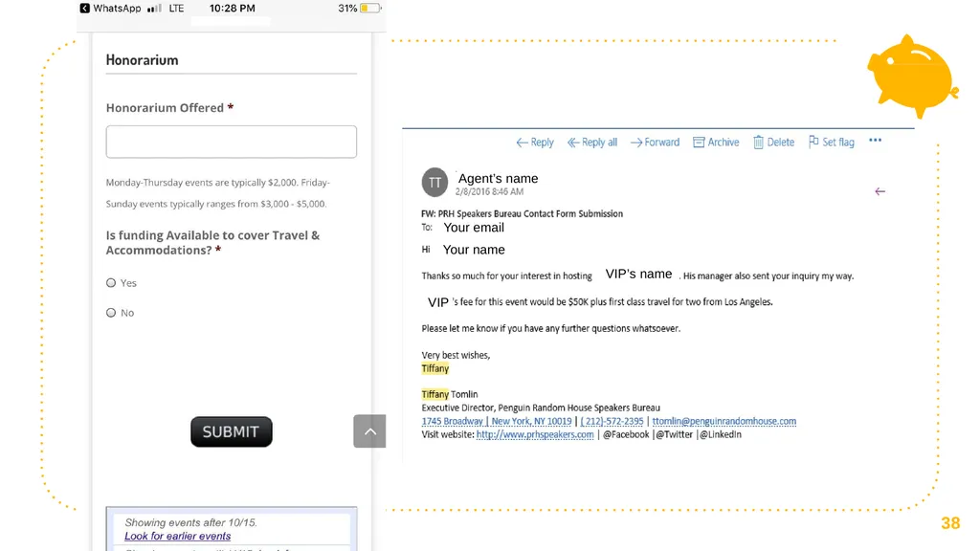Open the http://www.prhspeakers.com link
The width and height of the screenshot is (980, 551).
pyautogui.click(x=535, y=434)
